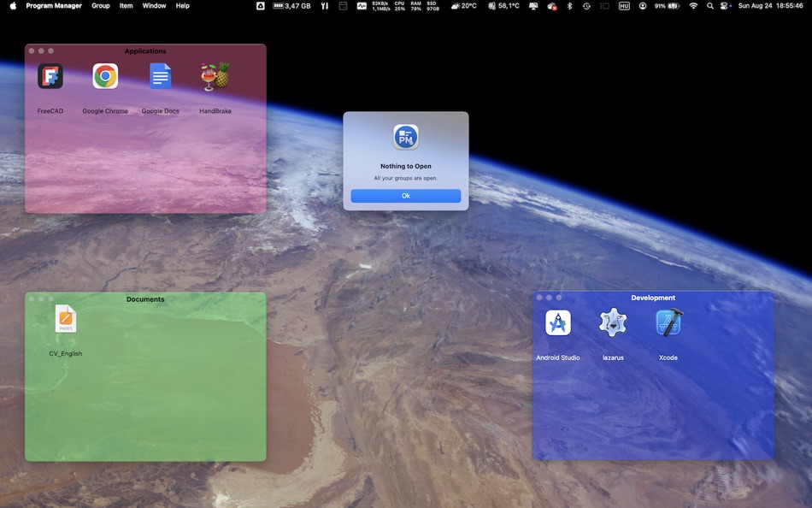The height and width of the screenshot is (508, 812).
Task: Switch the HU keyboard input source
Action: [624, 6]
